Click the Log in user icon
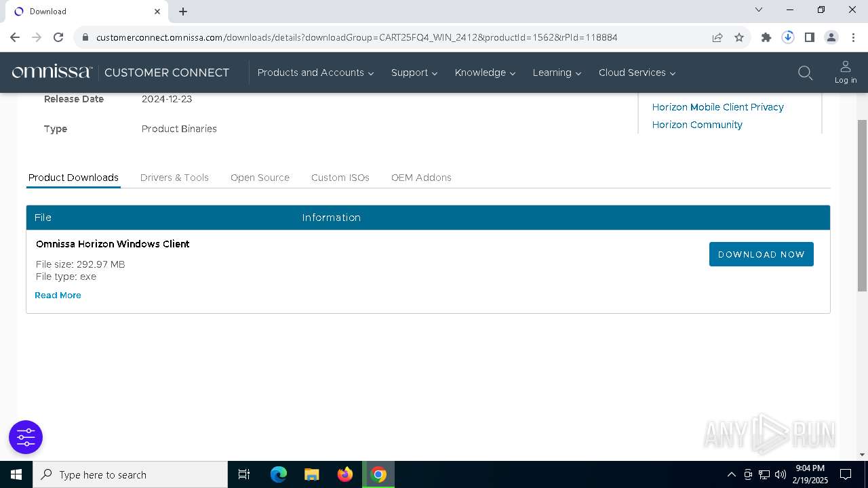Screen dimensions: 868x488 point(846,72)
